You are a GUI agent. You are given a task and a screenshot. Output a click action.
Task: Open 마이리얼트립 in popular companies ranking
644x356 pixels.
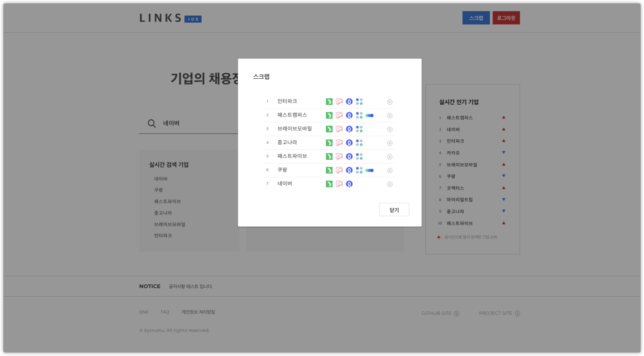click(x=460, y=200)
